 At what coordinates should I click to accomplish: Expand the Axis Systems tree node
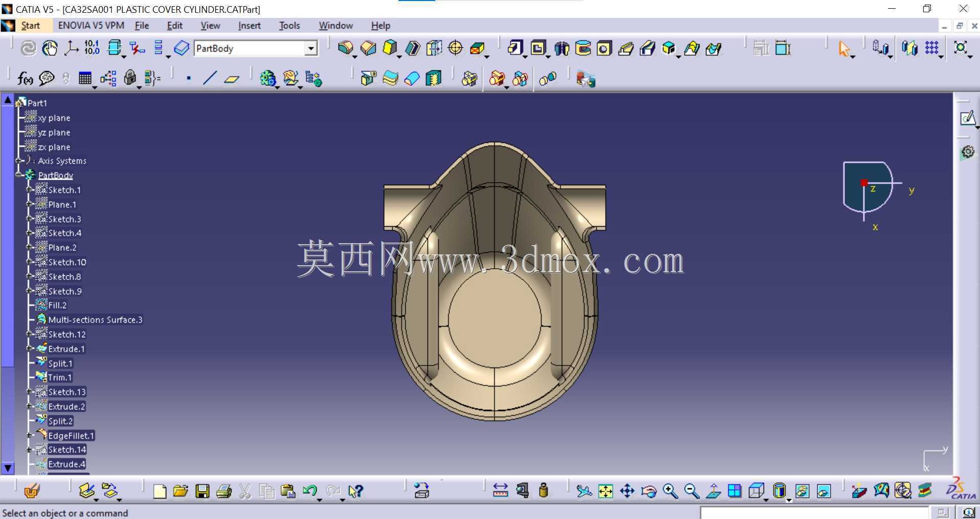(19, 161)
